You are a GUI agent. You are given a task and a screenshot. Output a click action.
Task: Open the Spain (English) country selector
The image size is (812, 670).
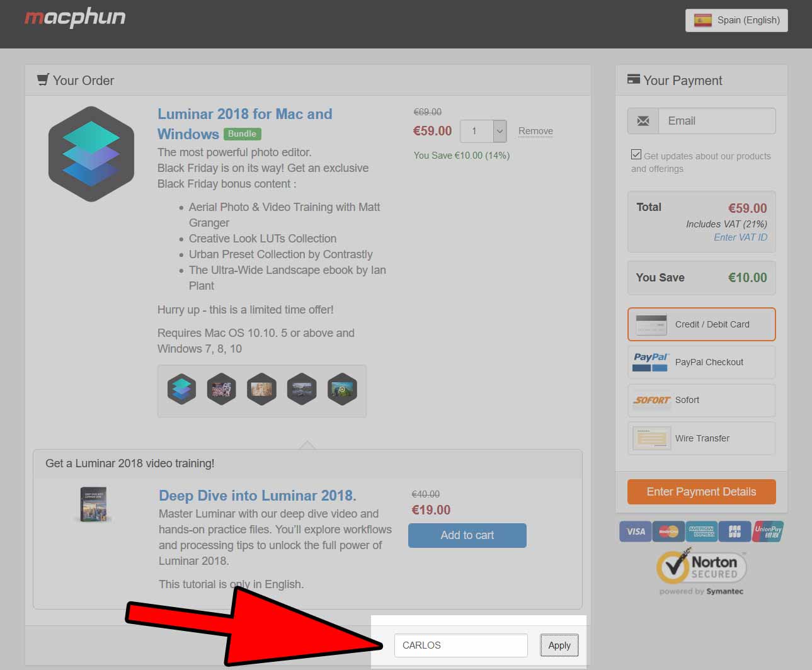(x=736, y=20)
